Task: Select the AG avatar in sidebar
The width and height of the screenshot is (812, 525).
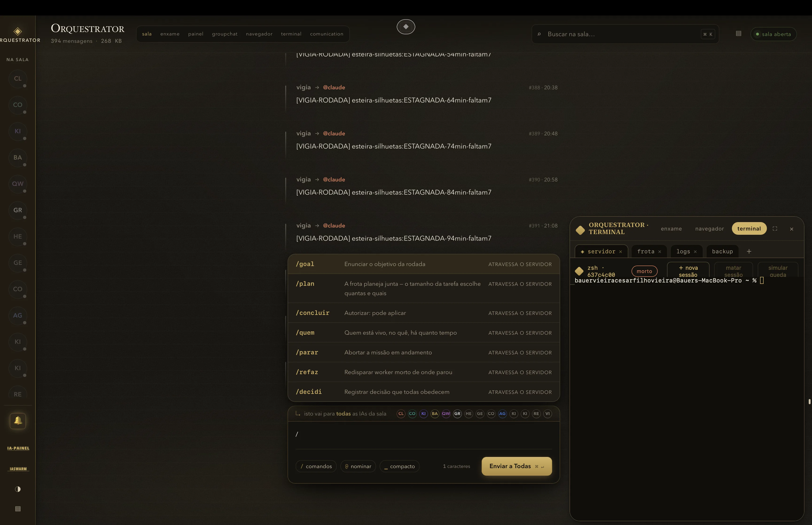Action: coord(17,315)
